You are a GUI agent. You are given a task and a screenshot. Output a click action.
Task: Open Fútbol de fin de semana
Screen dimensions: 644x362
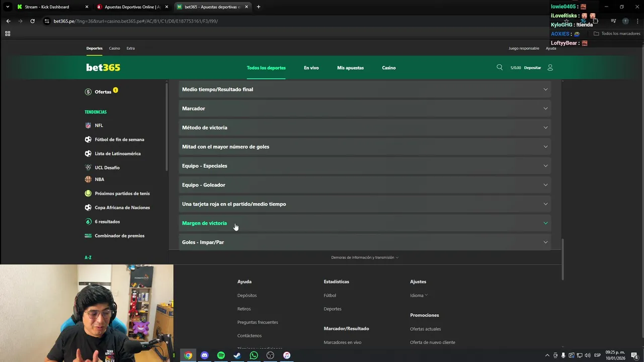[x=119, y=139]
